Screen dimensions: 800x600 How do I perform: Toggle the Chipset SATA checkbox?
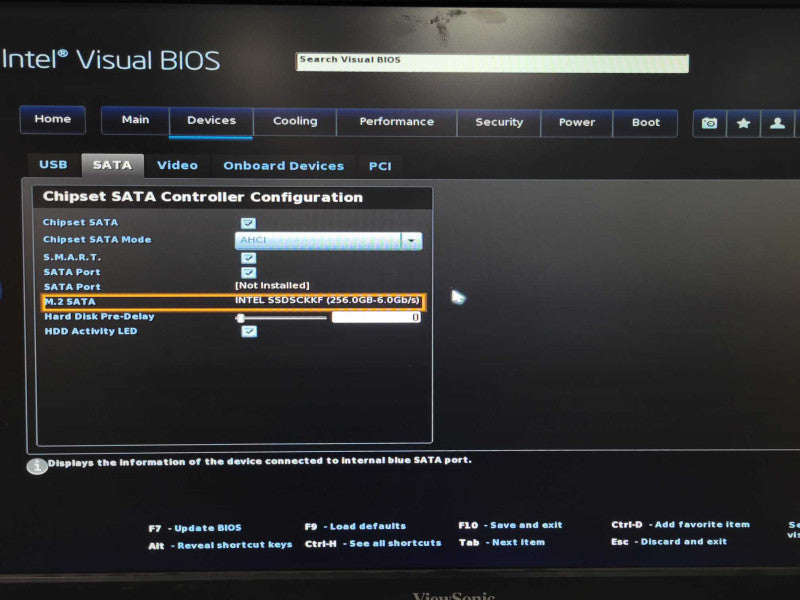click(248, 223)
